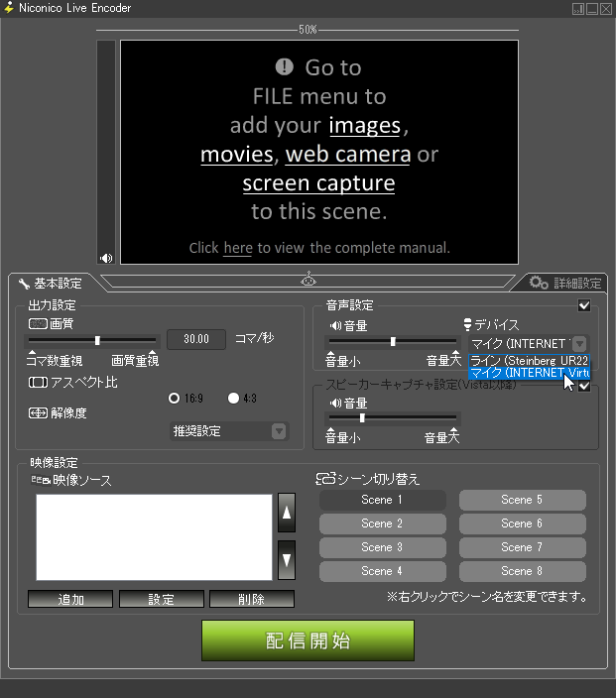Click the TV mascot icon below the preview
The height and width of the screenshot is (698, 616).
(x=308, y=280)
